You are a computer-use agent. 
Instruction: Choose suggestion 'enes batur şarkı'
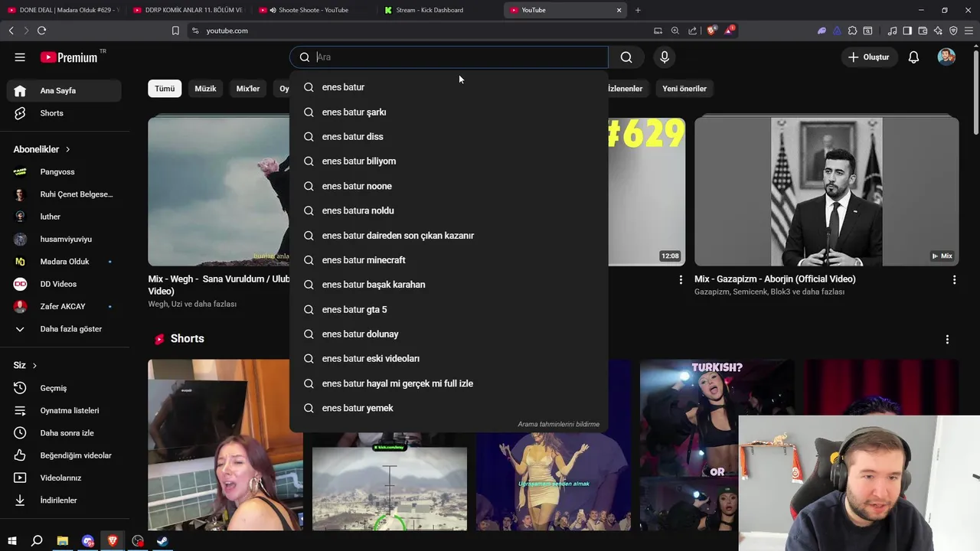point(449,112)
